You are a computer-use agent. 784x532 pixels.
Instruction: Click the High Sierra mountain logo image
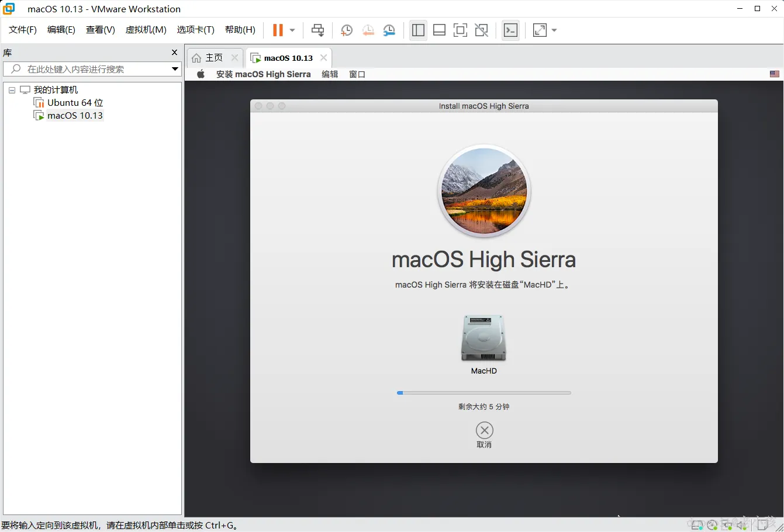point(484,191)
